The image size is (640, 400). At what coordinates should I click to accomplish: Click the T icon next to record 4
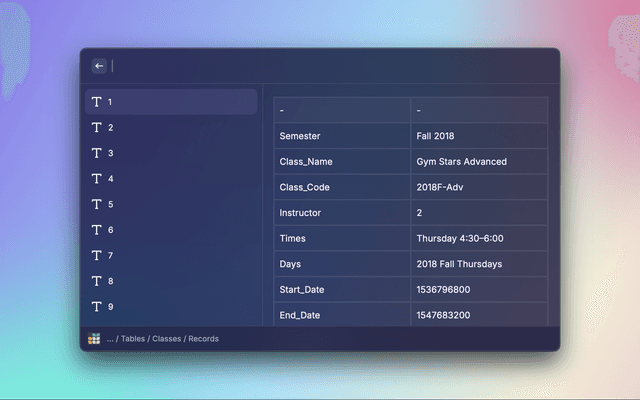point(96,179)
